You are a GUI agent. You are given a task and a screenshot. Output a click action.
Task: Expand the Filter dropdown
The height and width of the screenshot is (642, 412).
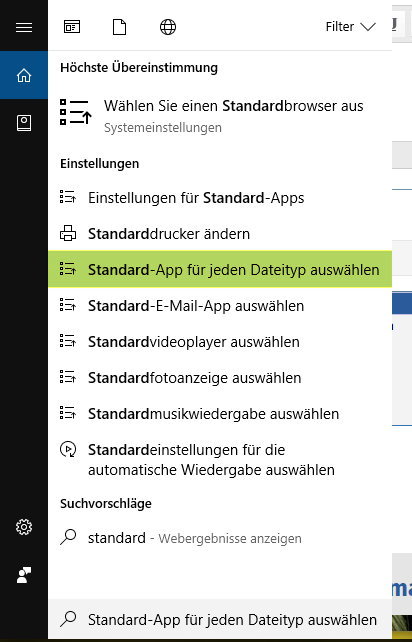[350, 27]
